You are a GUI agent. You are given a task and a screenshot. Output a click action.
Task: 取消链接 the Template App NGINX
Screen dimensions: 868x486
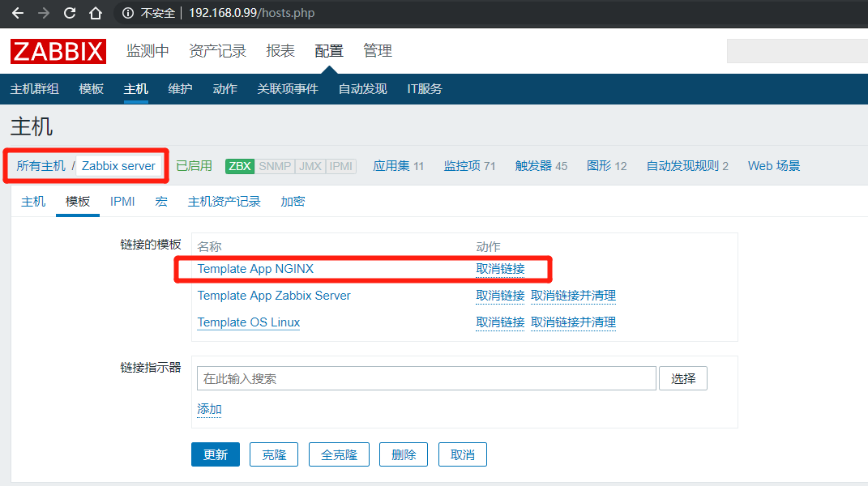coord(500,269)
